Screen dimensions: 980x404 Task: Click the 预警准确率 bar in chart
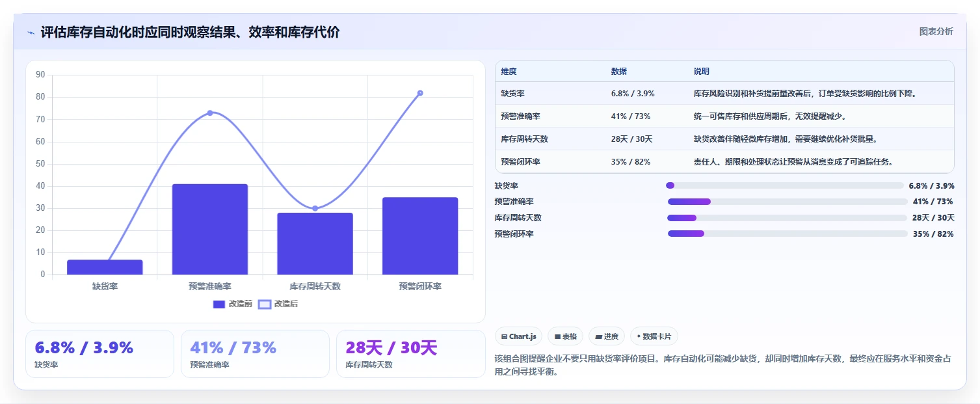(x=210, y=229)
